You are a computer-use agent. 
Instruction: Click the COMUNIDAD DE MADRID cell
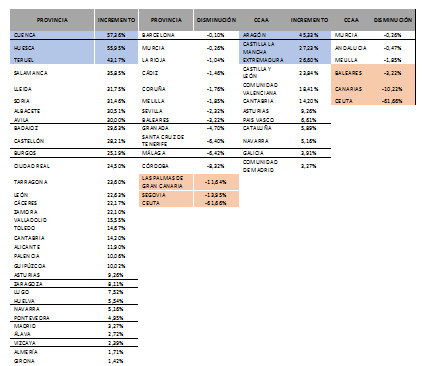tap(262, 166)
